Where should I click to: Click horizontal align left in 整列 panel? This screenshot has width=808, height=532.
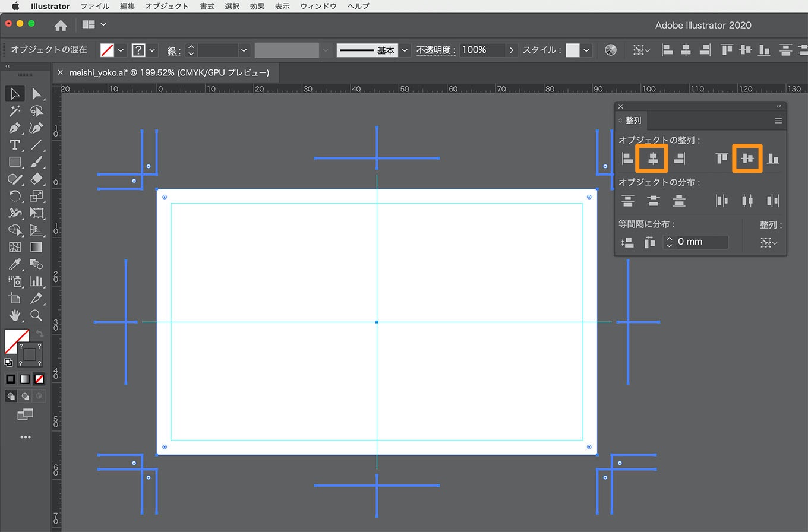tap(627, 159)
